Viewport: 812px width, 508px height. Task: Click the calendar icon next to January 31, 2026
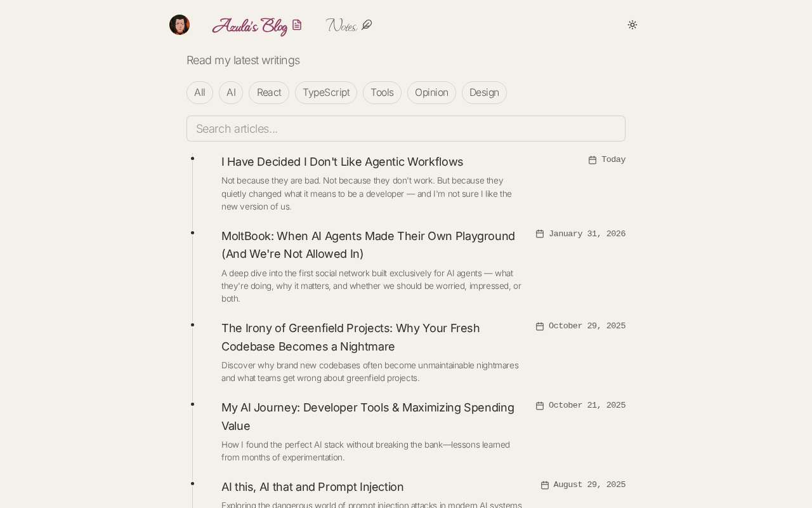[x=540, y=234]
